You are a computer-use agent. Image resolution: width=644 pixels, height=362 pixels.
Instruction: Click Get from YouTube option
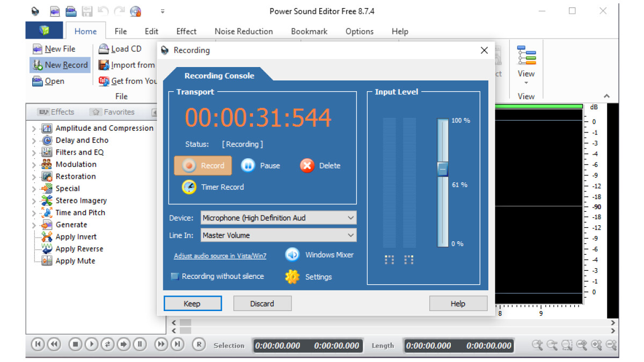click(x=127, y=81)
